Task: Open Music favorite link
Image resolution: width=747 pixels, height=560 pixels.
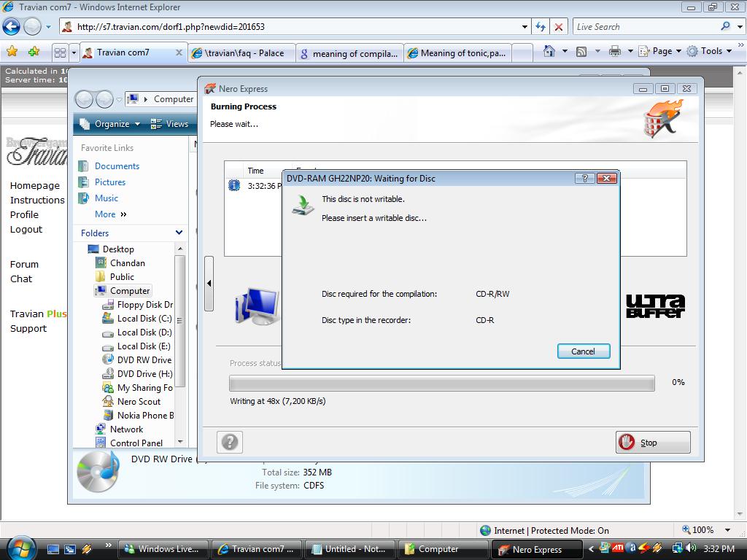Action: 107,198
